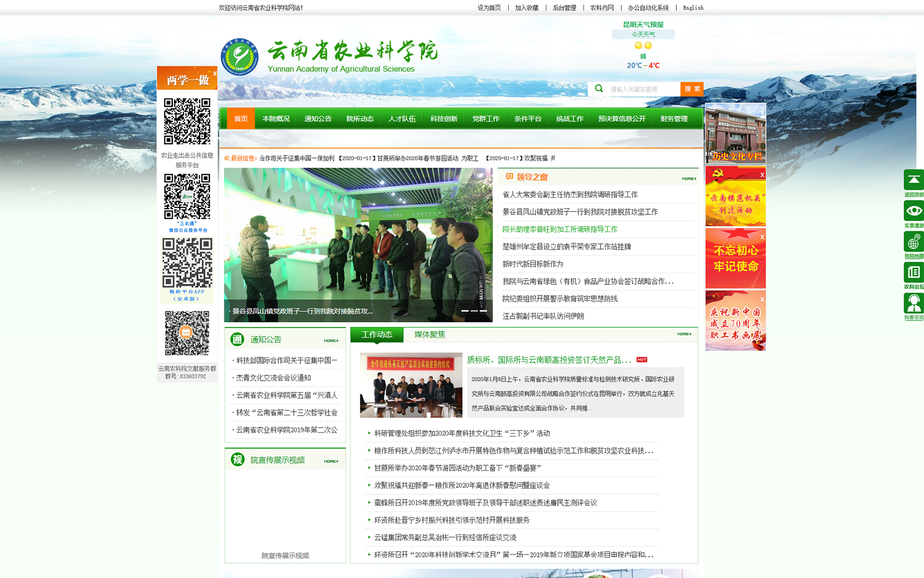Open the English link in top bar
924x578 pixels.
tap(693, 8)
